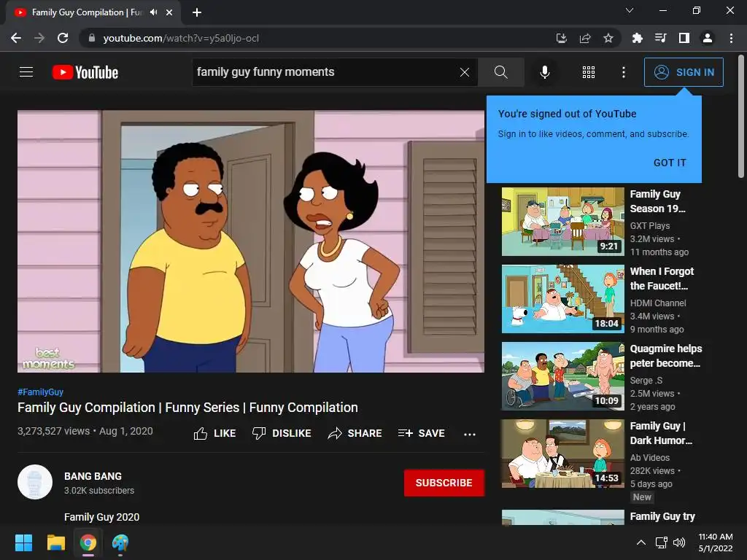Install YouTube app via address bar icon
The image size is (747, 560).
562,38
